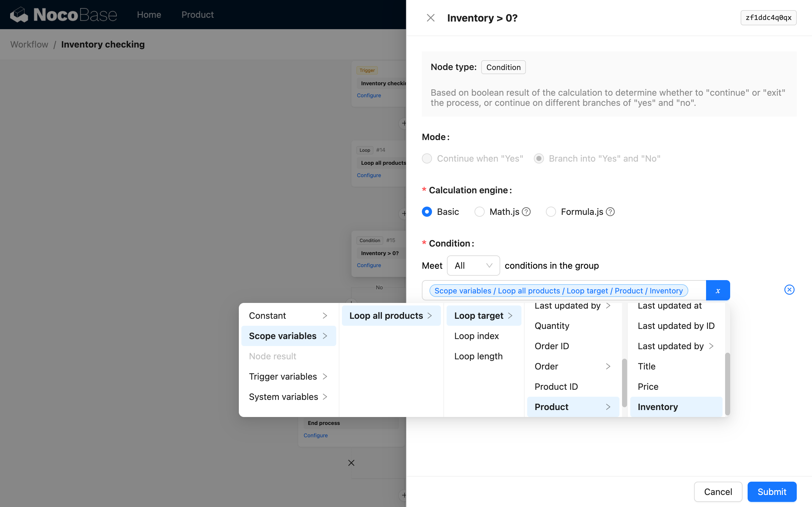Image resolution: width=812 pixels, height=507 pixels.
Task: Click the Cancel button
Action: click(718, 491)
